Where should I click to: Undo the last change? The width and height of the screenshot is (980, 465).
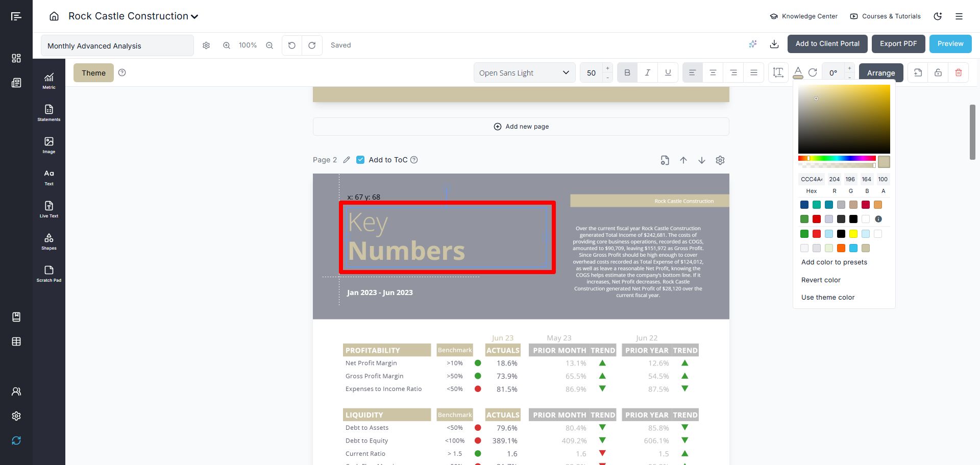[292, 45]
